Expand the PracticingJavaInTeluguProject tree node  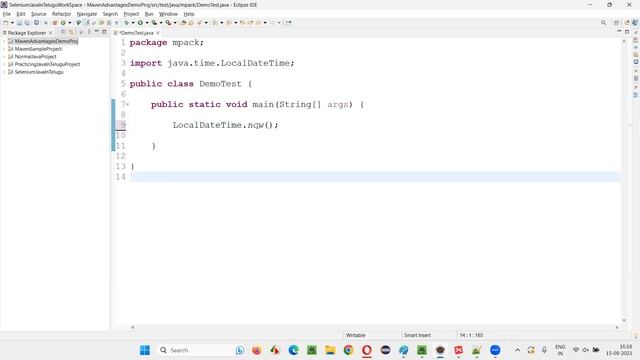click(x=4, y=64)
